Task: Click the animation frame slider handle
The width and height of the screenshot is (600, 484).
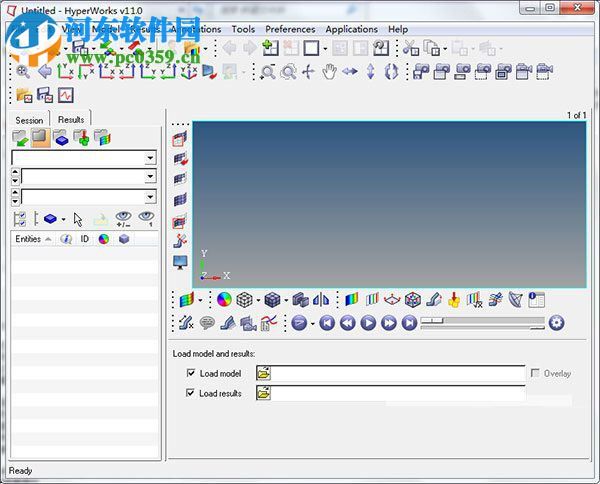Action: coord(432,320)
